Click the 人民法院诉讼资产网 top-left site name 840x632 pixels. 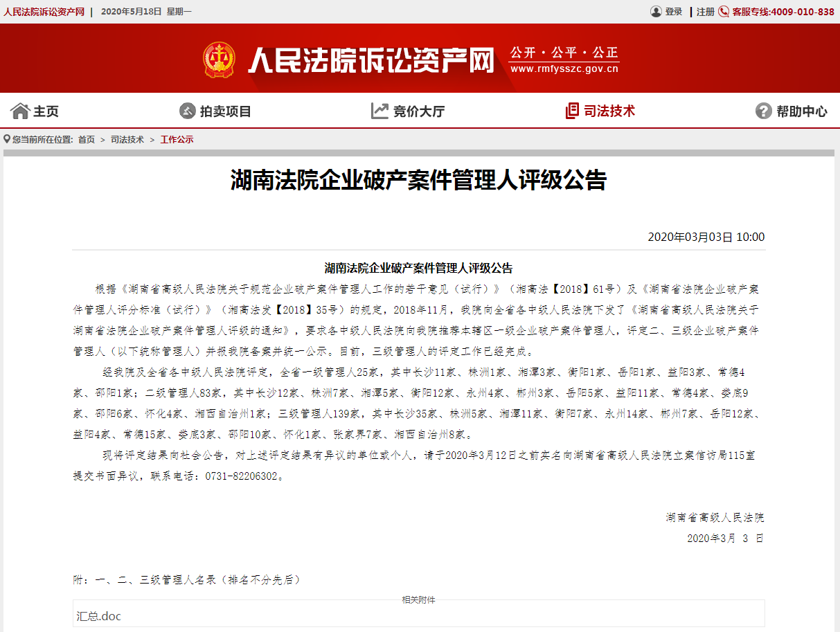click(44, 12)
